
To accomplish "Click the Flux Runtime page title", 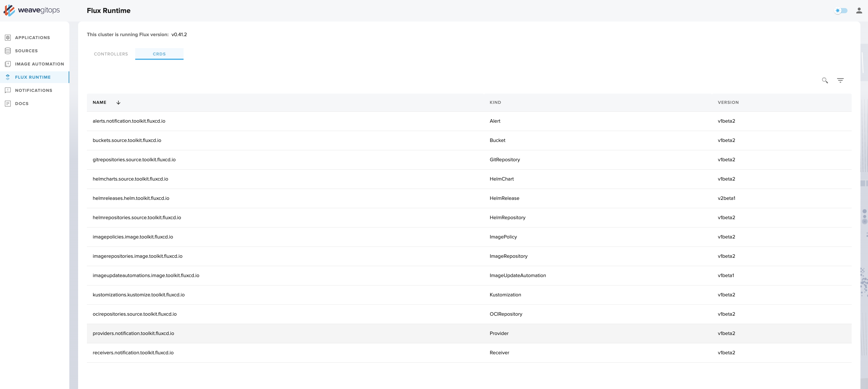I will 108,11.
